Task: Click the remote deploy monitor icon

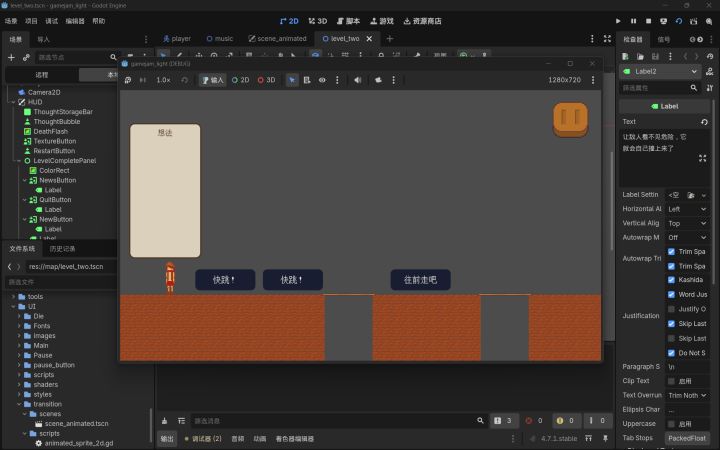Action: [664, 21]
